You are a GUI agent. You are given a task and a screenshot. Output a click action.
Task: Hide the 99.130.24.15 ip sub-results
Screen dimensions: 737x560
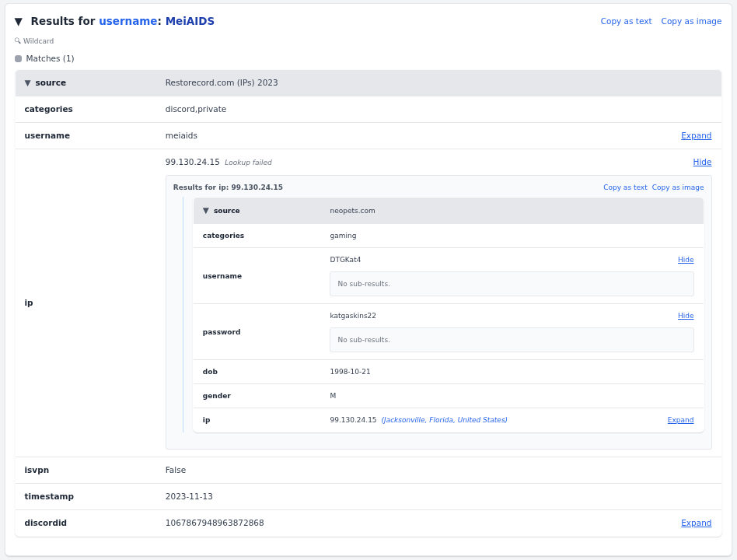click(702, 163)
